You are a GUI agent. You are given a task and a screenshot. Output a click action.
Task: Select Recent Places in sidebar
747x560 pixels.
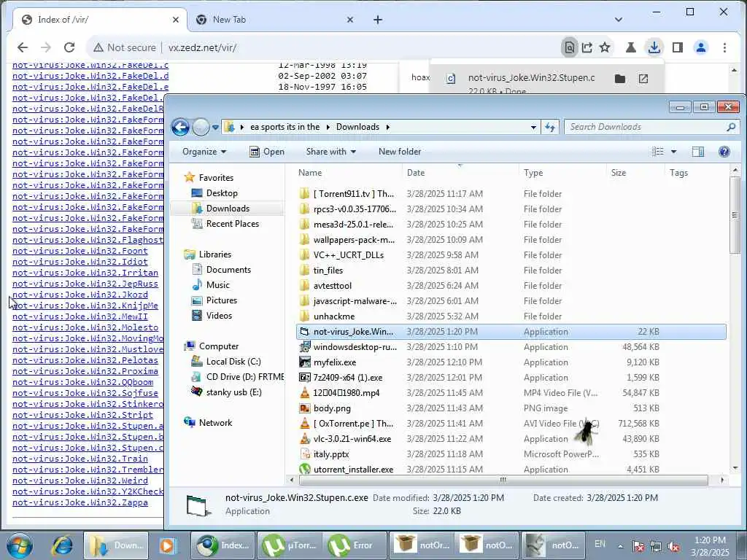pos(233,224)
